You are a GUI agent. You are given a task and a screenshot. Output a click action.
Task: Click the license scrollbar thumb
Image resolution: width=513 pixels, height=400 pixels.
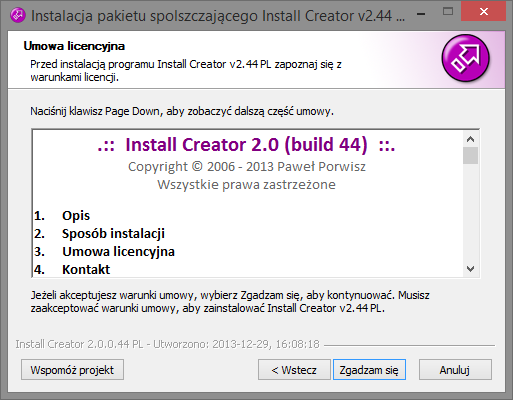470,156
